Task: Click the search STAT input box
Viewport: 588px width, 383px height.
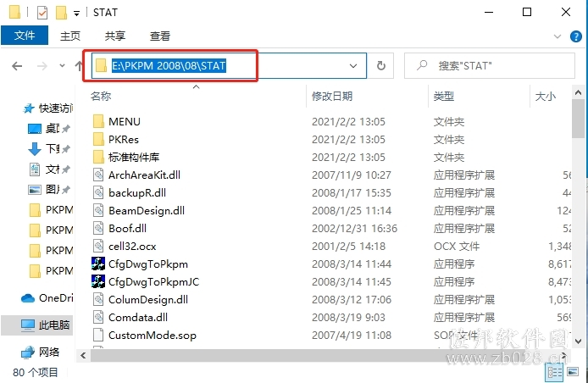Action: [490, 65]
